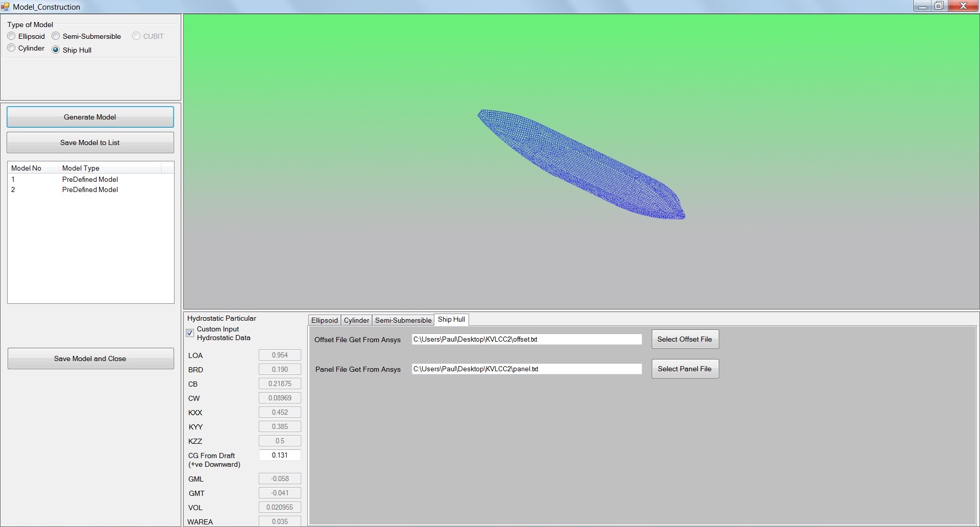Click Save Model and Close button
The image size is (980, 527).
pyautogui.click(x=90, y=358)
